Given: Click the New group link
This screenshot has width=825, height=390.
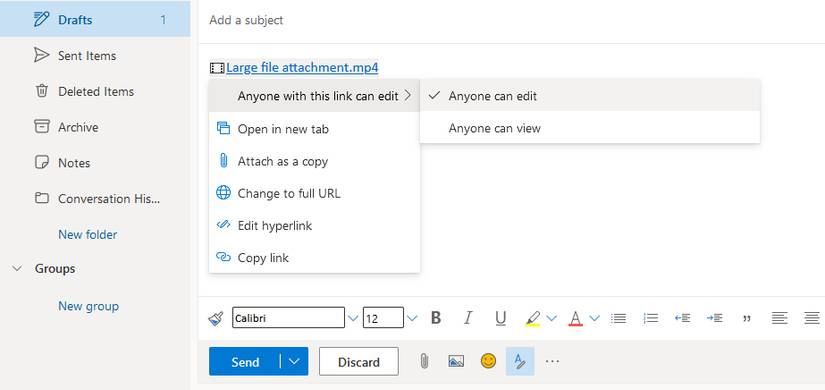Looking at the screenshot, I should (x=88, y=306).
